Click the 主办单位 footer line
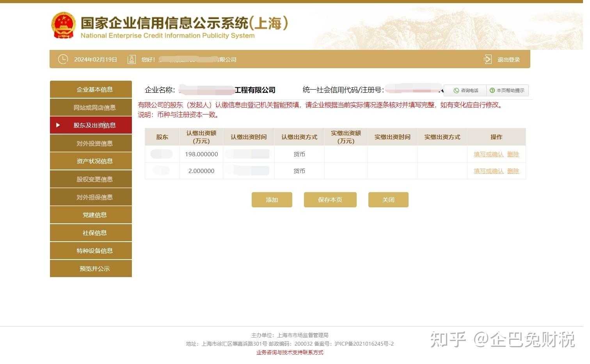The image size is (590, 364). (x=290, y=335)
